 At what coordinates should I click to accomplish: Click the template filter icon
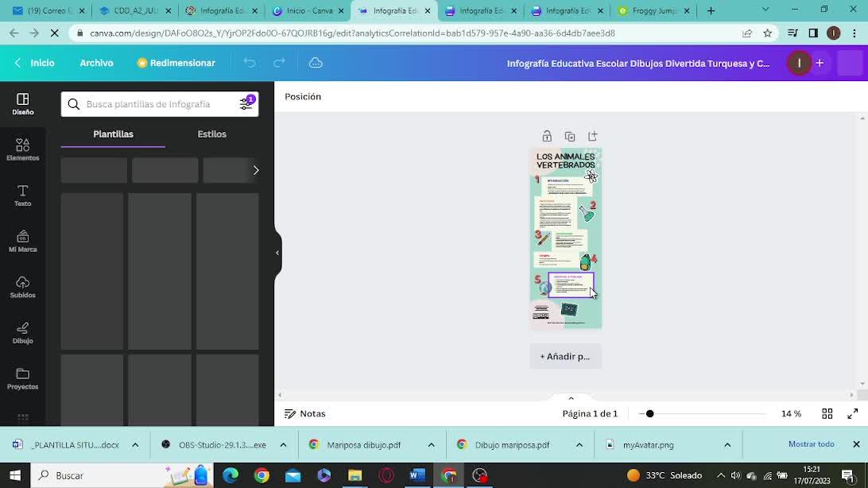tap(246, 103)
